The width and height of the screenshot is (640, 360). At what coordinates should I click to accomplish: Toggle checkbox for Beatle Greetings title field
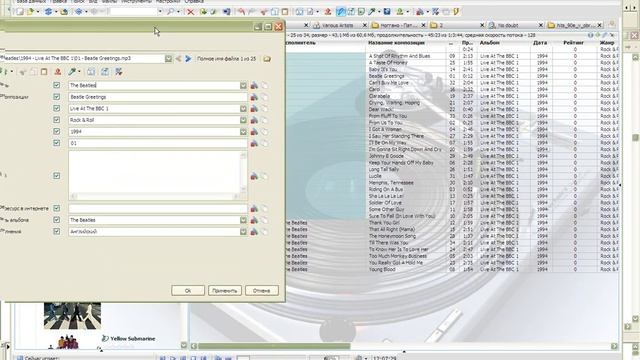coord(57,97)
